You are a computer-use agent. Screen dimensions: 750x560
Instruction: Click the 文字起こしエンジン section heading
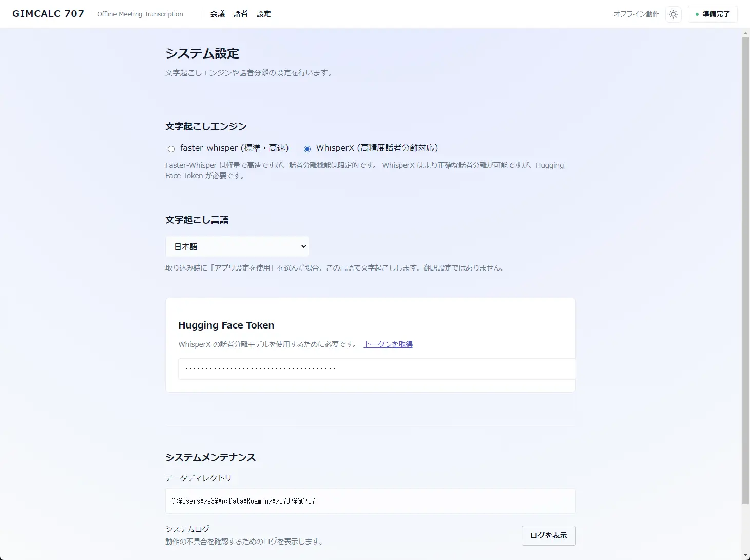pos(206,126)
